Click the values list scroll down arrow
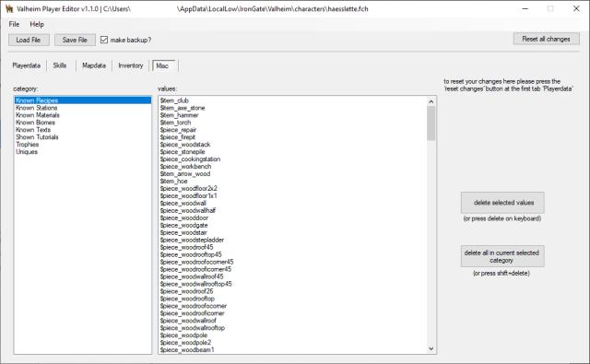Image resolution: width=590 pixels, height=364 pixels. coord(431,349)
